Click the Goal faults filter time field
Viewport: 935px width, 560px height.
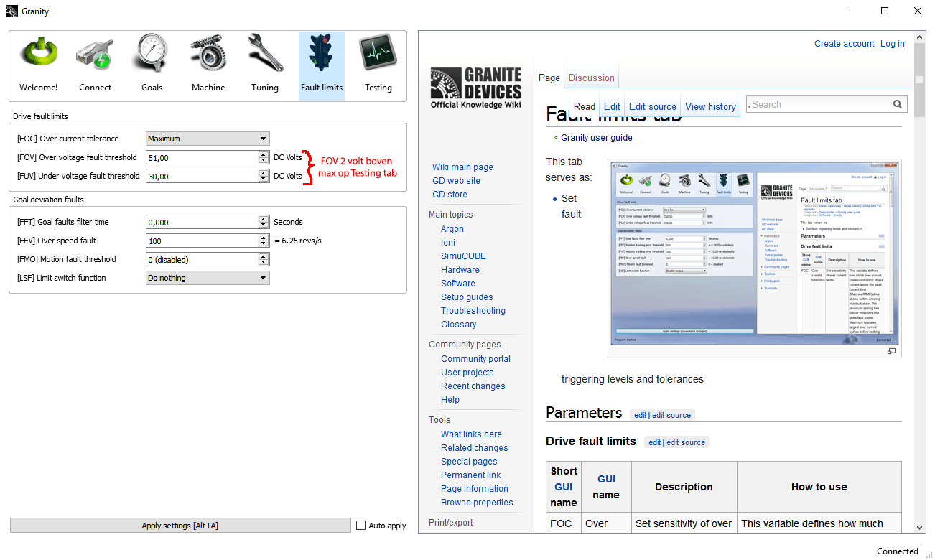tap(202, 222)
